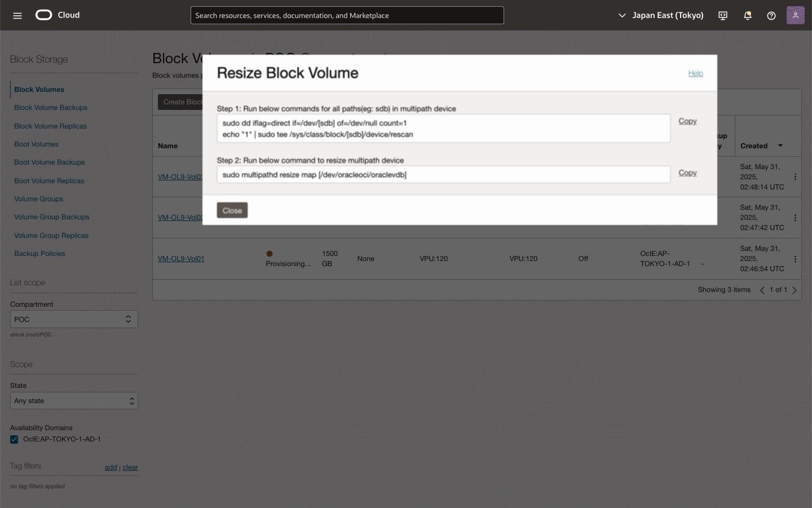Open the Cloud Shell developer tools icon
Viewport: 812px width, 508px height.
tap(723, 16)
